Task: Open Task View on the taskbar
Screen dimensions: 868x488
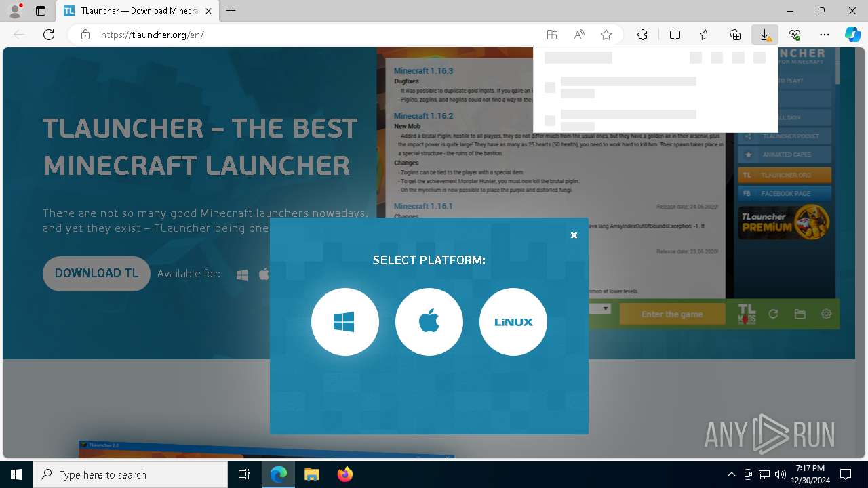Action: [244, 474]
